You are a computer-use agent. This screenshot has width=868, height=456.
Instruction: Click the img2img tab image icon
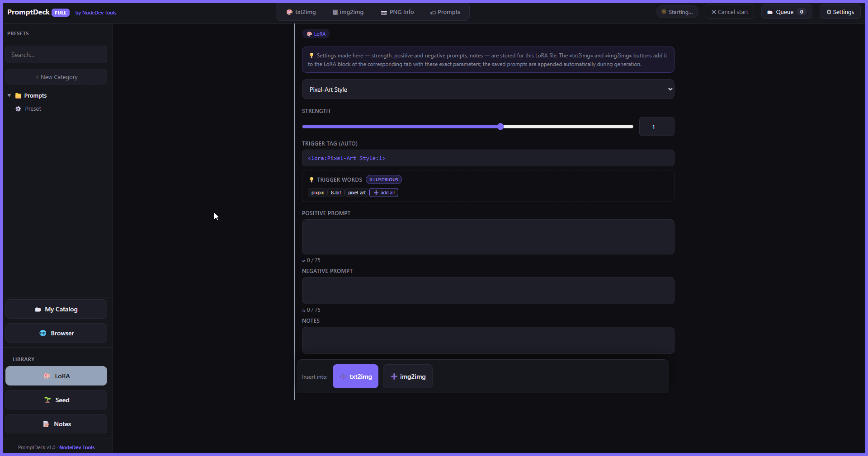tap(335, 12)
